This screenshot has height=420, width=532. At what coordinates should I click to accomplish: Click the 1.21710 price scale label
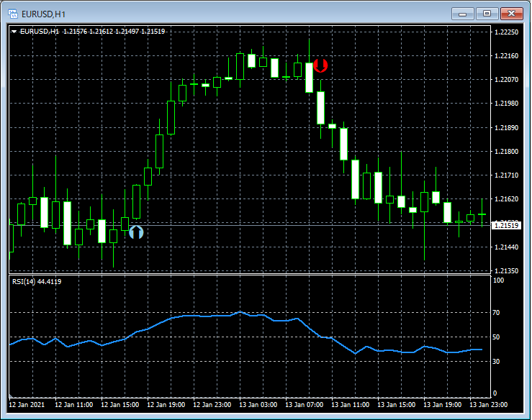pyautogui.click(x=506, y=175)
